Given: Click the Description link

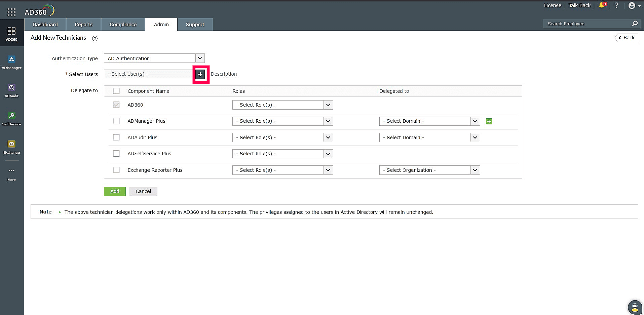Looking at the screenshot, I should pos(224,74).
